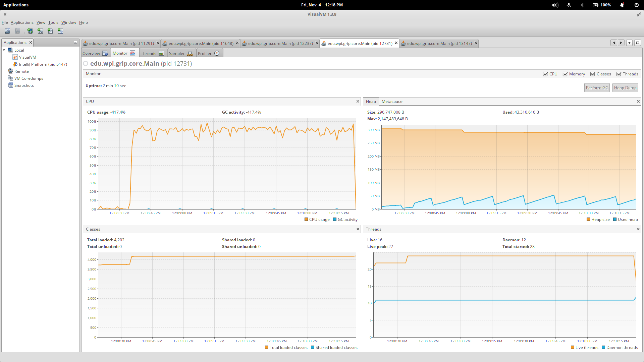Click the notification bell icon
Image resolution: width=644 pixels, height=362 pixels.
(x=622, y=5)
